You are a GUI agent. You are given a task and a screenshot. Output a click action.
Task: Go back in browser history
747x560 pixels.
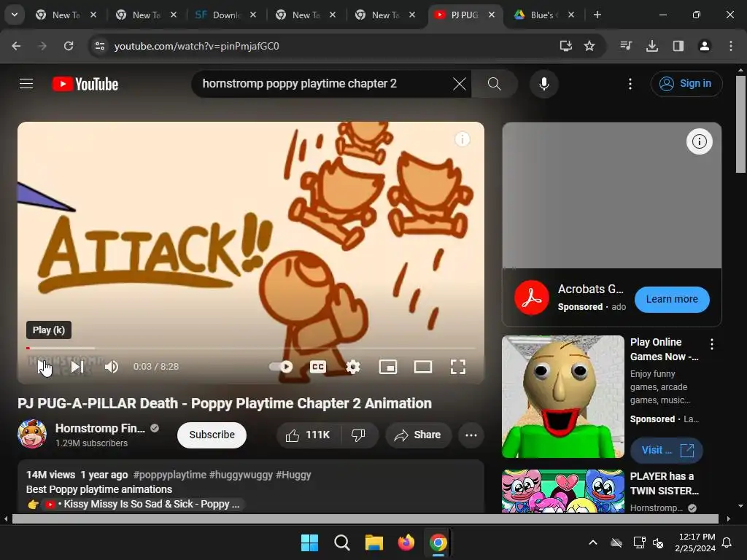(16, 46)
